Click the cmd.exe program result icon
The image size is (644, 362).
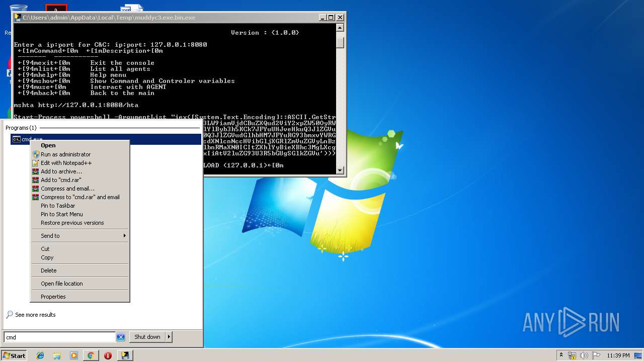click(16, 139)
